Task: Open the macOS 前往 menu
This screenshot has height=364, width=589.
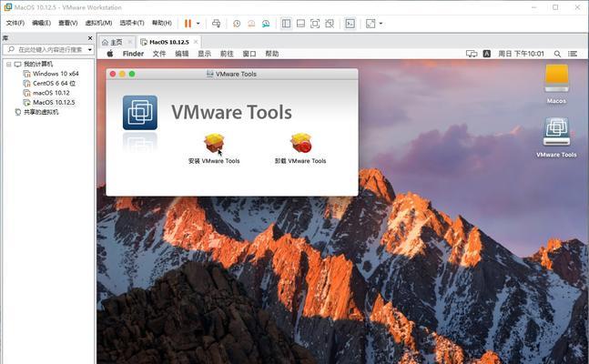Action: pyautogui.click(x=227, y=54)
